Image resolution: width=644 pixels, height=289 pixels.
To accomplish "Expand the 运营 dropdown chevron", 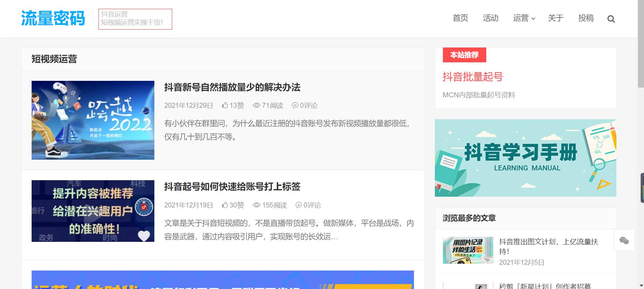I will click(533, 19).
